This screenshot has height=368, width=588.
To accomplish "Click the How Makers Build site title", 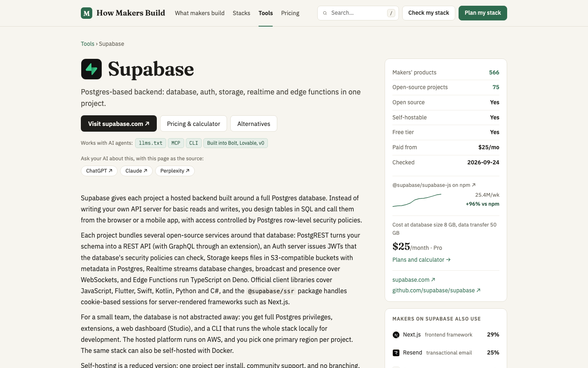I will point(131,13).
